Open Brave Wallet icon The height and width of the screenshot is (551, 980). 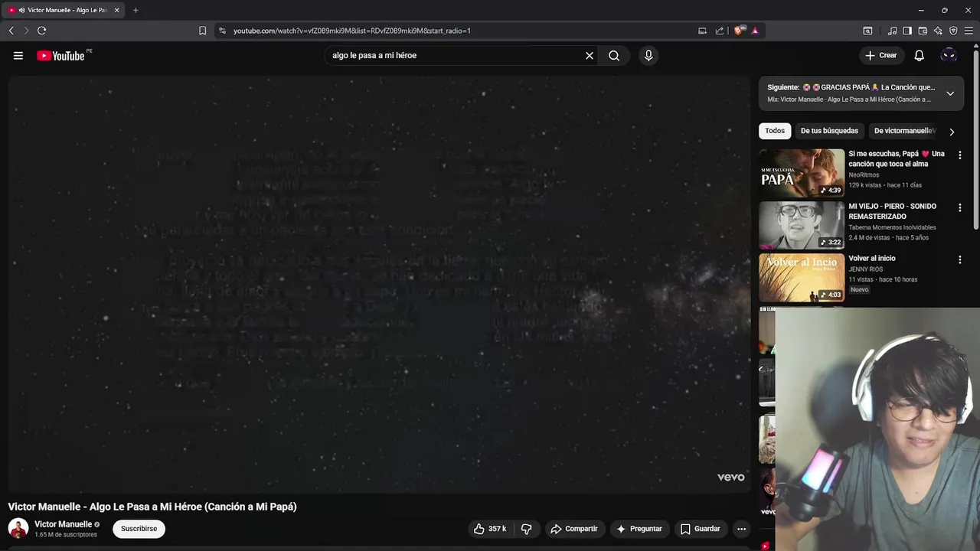click(x=923, y=31)
